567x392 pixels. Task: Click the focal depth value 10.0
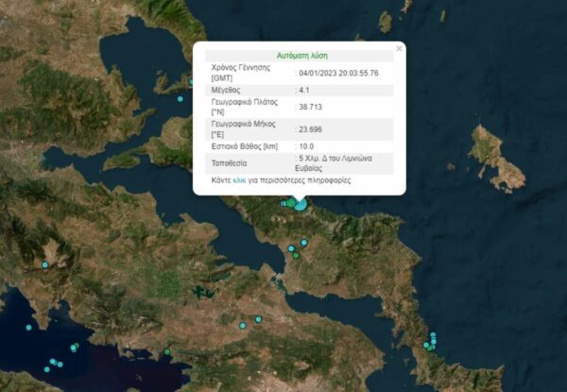307,146
